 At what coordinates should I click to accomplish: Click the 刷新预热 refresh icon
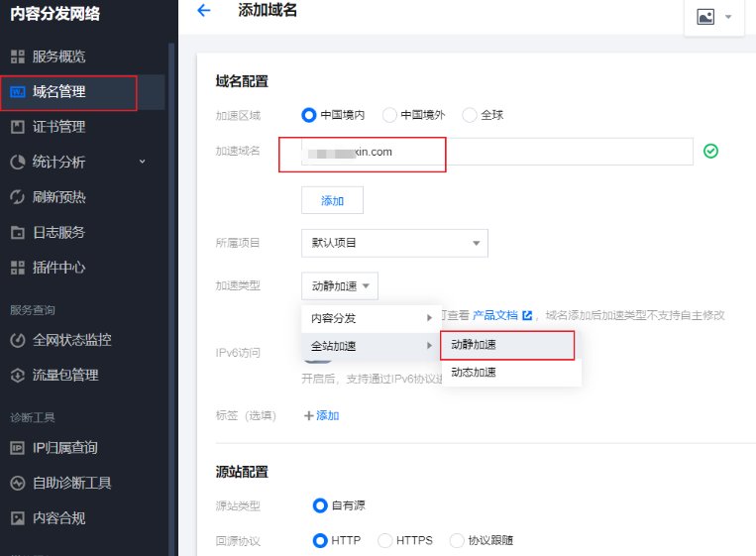click(x=18, y=197)
